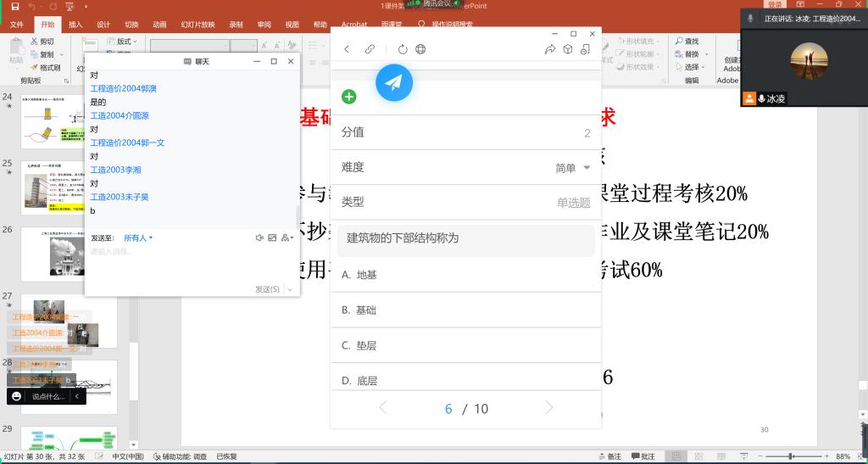Click chat sender name 工程造价2004郭一文
Viewport: 868px width, 464px height.
pos(127,143)
